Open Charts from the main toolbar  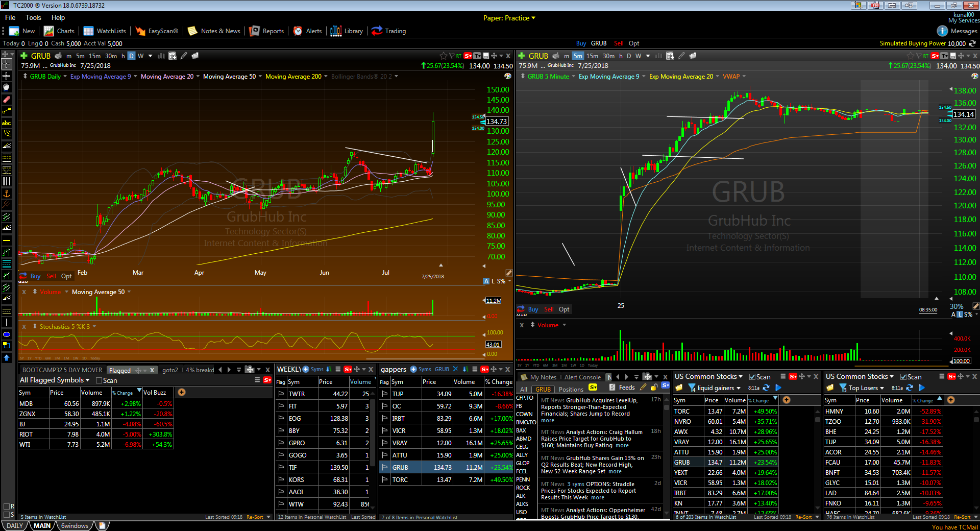point(59,31)
